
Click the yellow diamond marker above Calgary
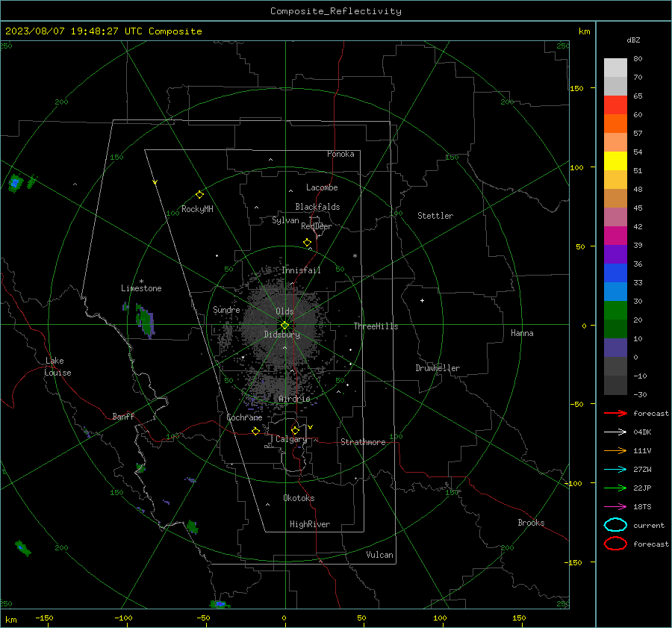295,430
